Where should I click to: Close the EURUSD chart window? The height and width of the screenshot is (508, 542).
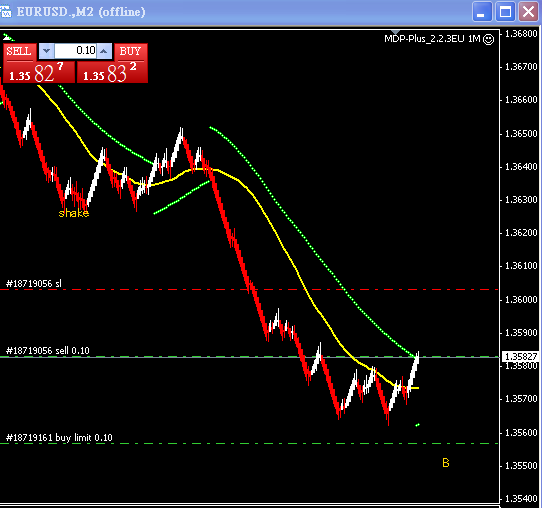(529, 12)
